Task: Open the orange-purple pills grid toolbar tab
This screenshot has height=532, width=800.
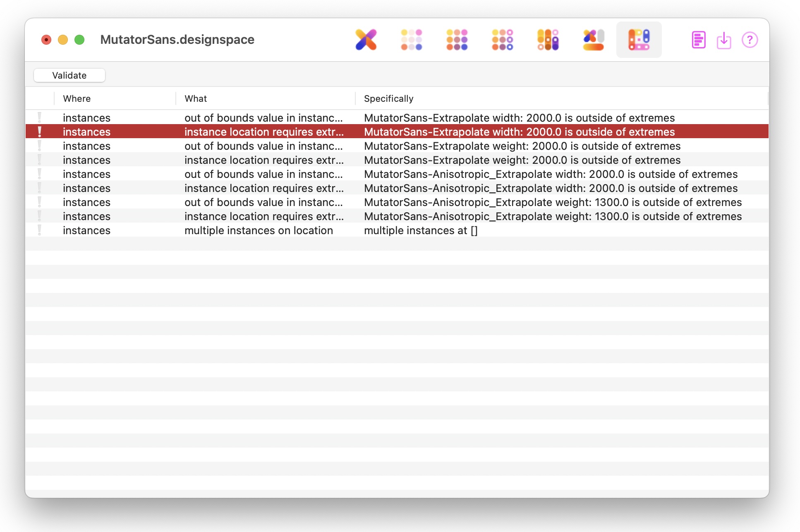Action: (548, 40)
